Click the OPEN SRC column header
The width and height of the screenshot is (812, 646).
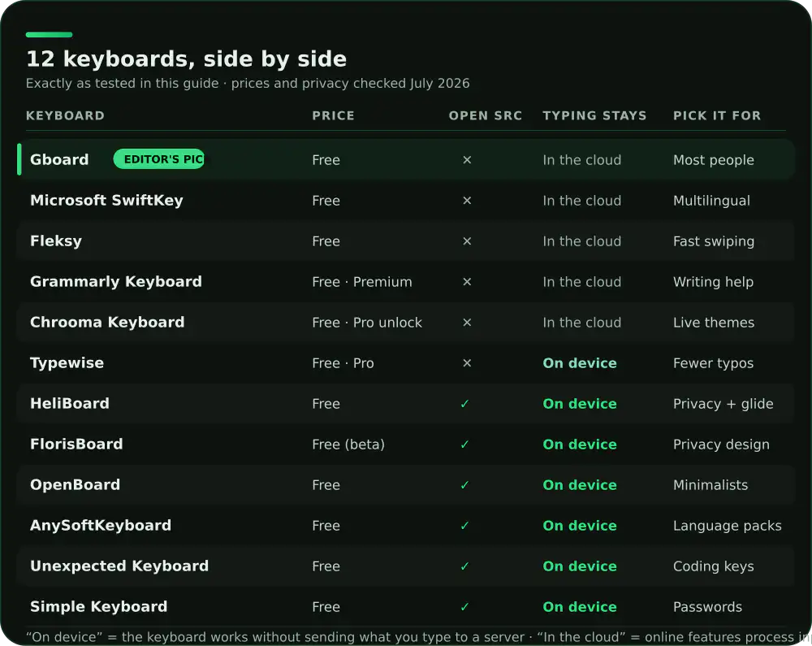486,115
